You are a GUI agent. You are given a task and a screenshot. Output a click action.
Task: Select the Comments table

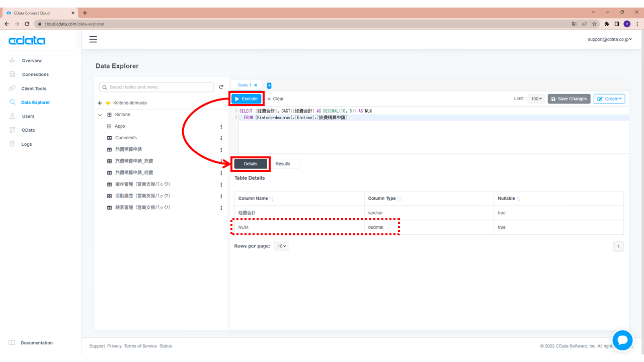(126, 138)
